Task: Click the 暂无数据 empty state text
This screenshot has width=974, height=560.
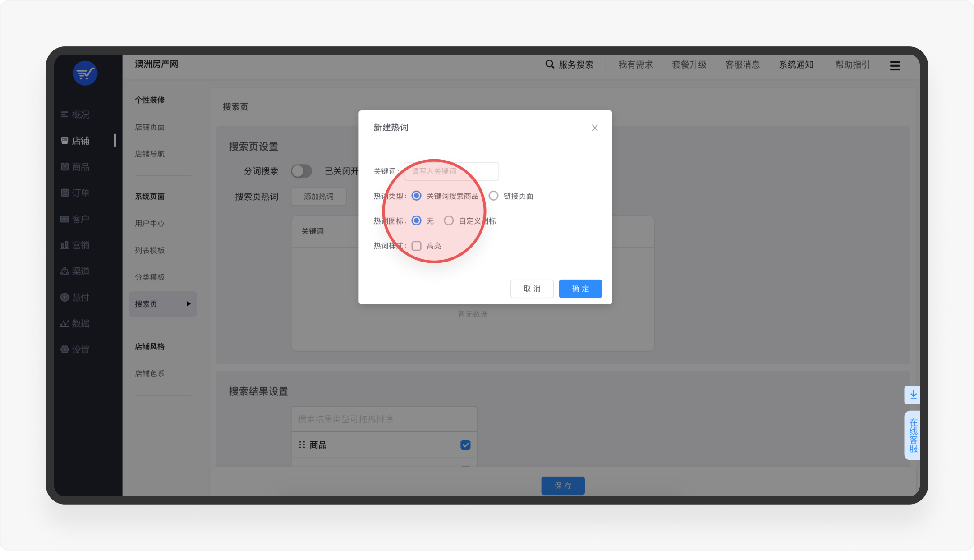Action: pos(473,313)
